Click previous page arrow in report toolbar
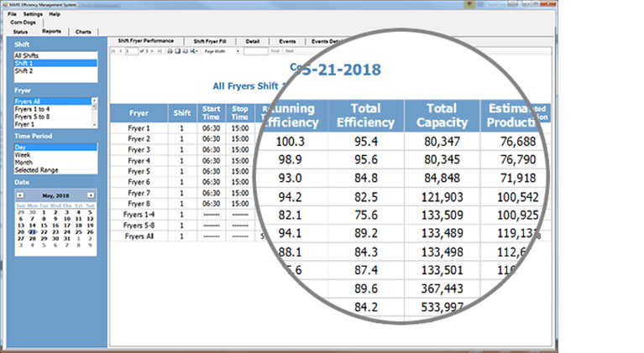This screenshot has height=353, width=644. coord(122,50)
